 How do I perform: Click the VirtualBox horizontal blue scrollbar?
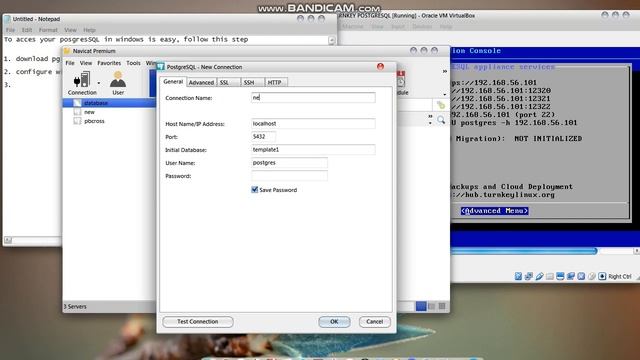tap(524, 251)
